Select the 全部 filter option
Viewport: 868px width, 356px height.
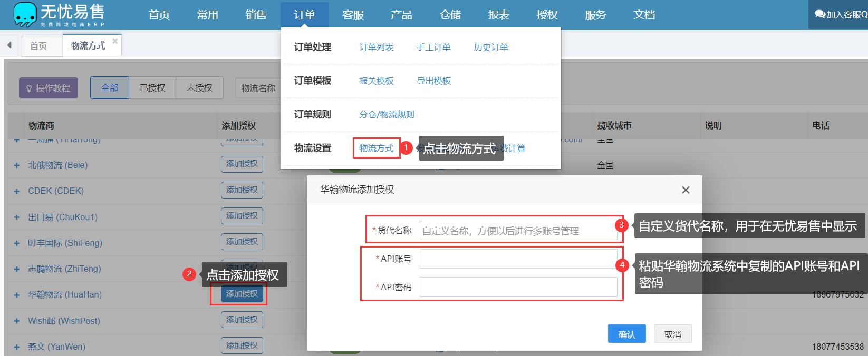(x=110, y=88)
